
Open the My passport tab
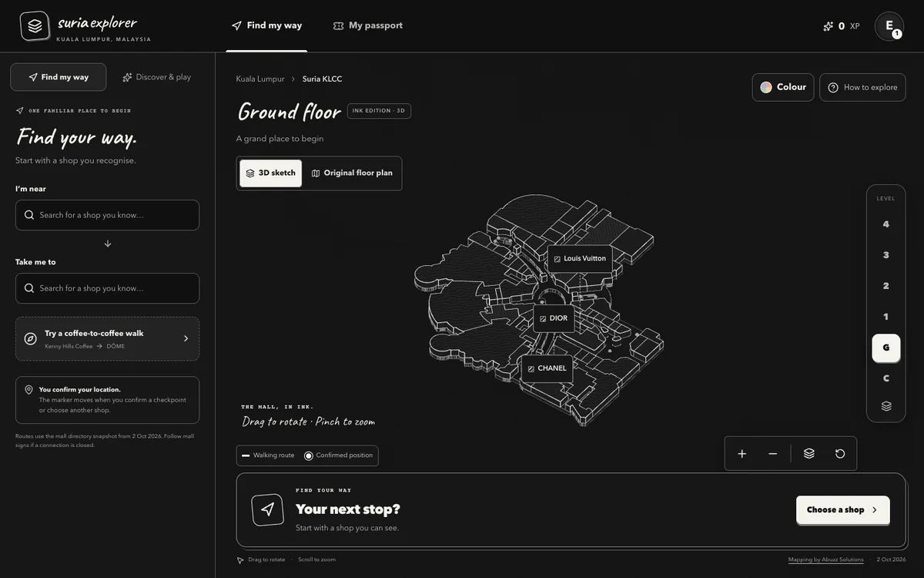pyautogui.click(x=367, y=25)
